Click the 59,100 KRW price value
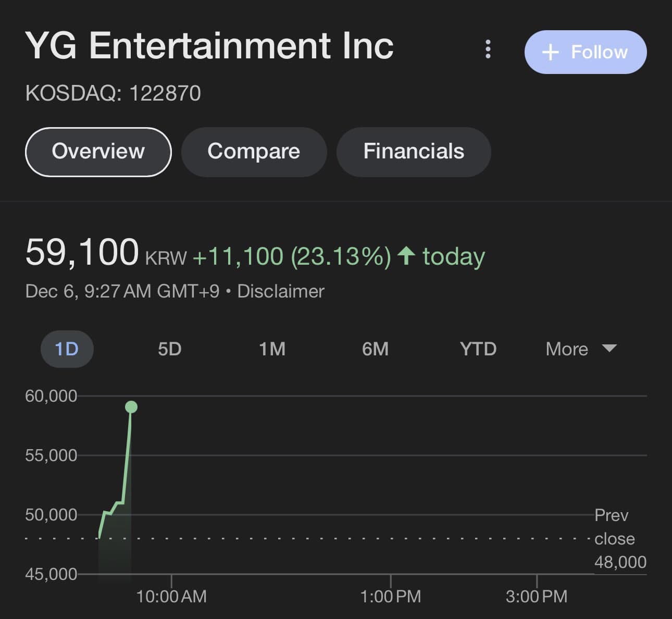This screenshot has width=672, height=619. 82,253
